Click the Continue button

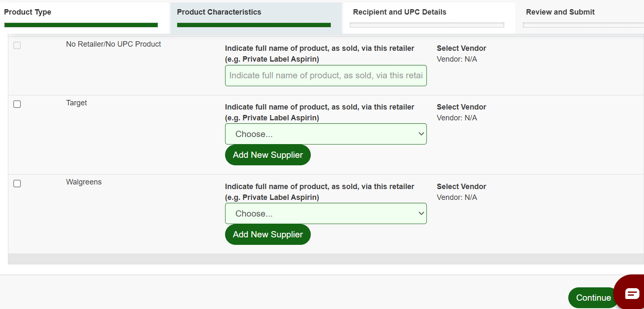coord(593,298)
